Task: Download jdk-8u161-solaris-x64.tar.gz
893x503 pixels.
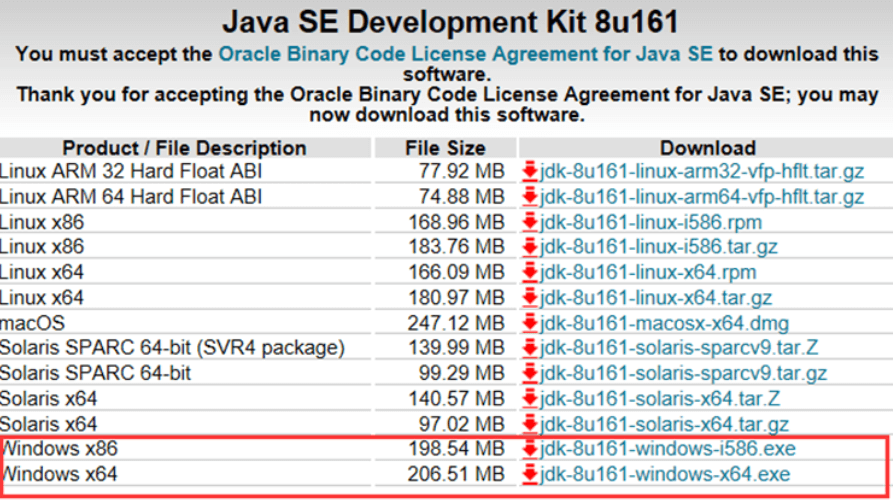Action: click(664, 424)
